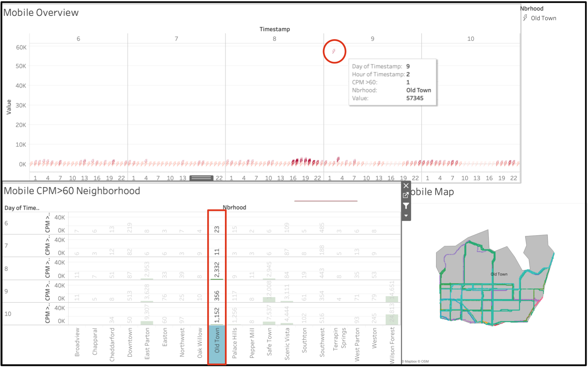Select row label day 10 in neighborhood chart

click(x=8, y=314)
